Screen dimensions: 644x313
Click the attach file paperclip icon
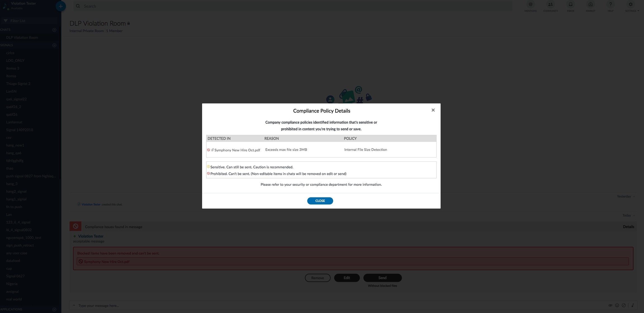[x=610, y=305]
